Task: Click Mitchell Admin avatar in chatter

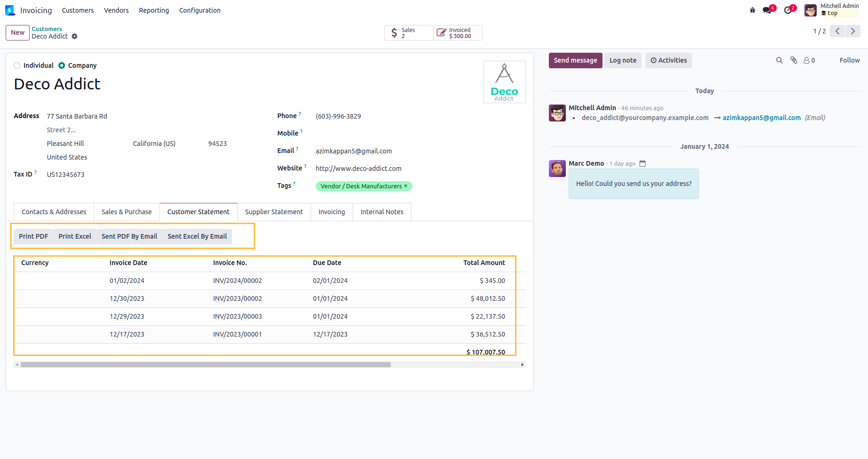Action: point(557,113)
